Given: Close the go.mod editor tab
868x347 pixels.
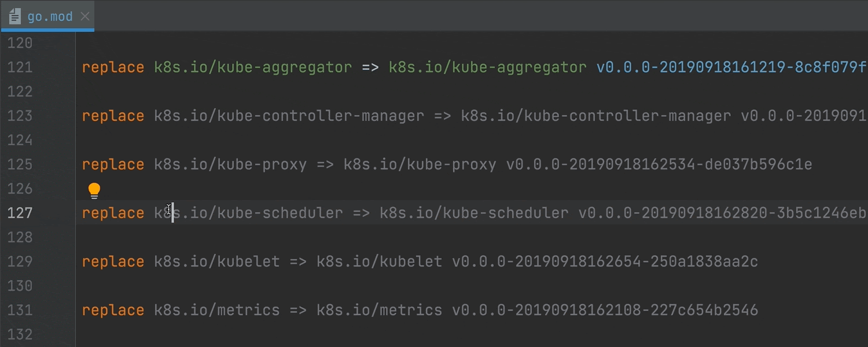Looking at the screenshot, I should click(84, 16).
